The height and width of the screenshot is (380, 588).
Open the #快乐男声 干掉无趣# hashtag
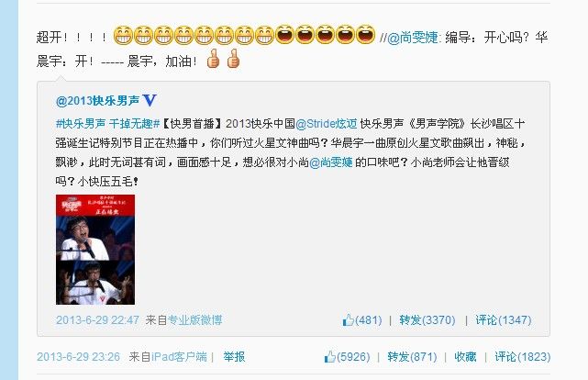[x=108, y=123]
